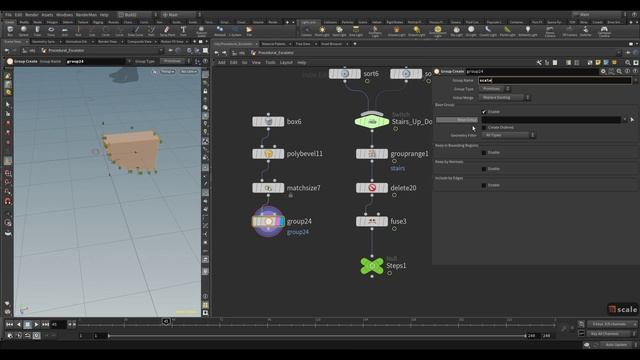Click the network editor magnifier icon

pos(628,62)
